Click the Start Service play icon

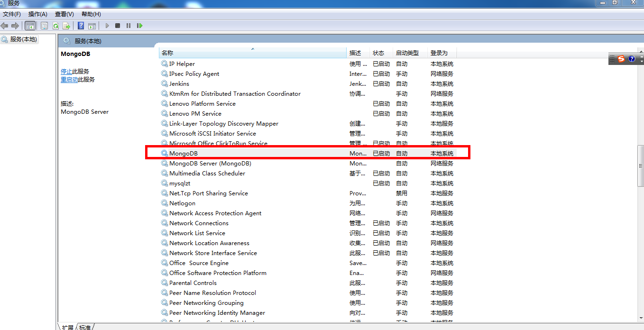107,26
